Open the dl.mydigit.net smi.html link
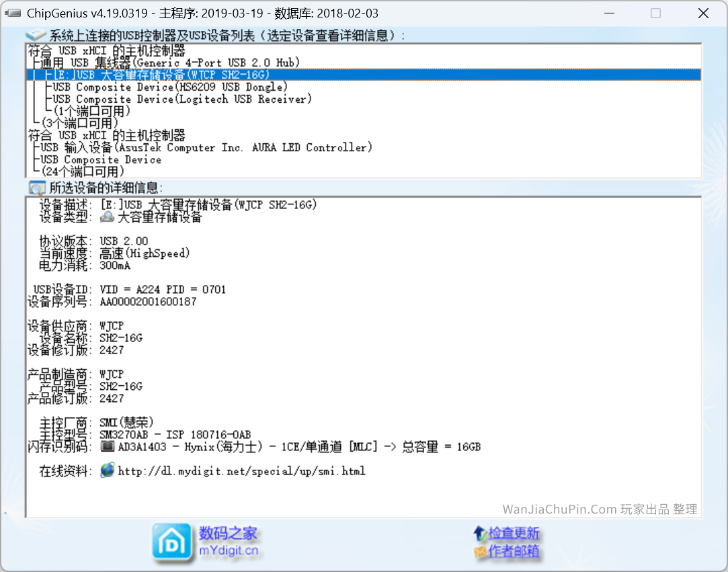Screen dimensions: 728x572 coord(241,471)
